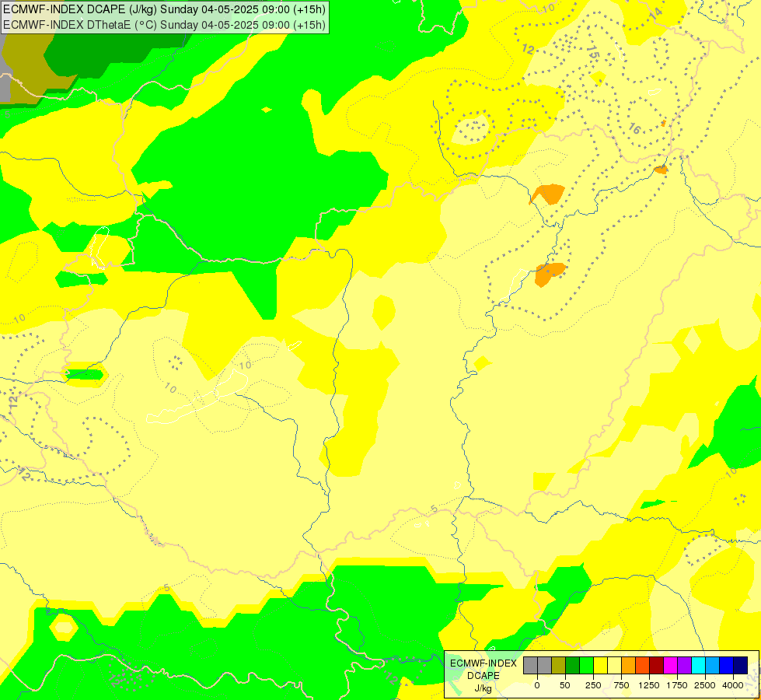761x700 pixels.
Task: Click the contour label 16
Action: coord(634,128)
